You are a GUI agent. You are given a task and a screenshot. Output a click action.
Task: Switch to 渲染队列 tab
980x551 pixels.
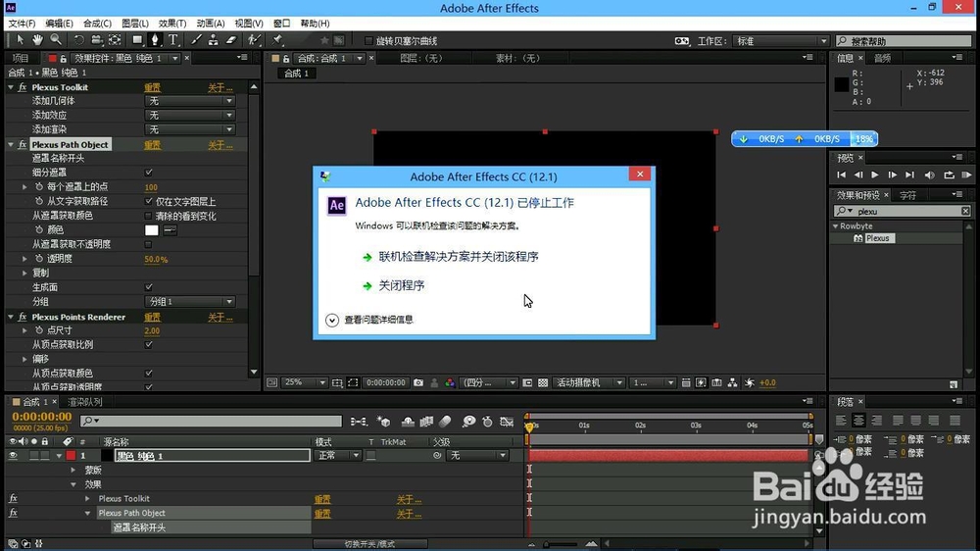[85, 402]
